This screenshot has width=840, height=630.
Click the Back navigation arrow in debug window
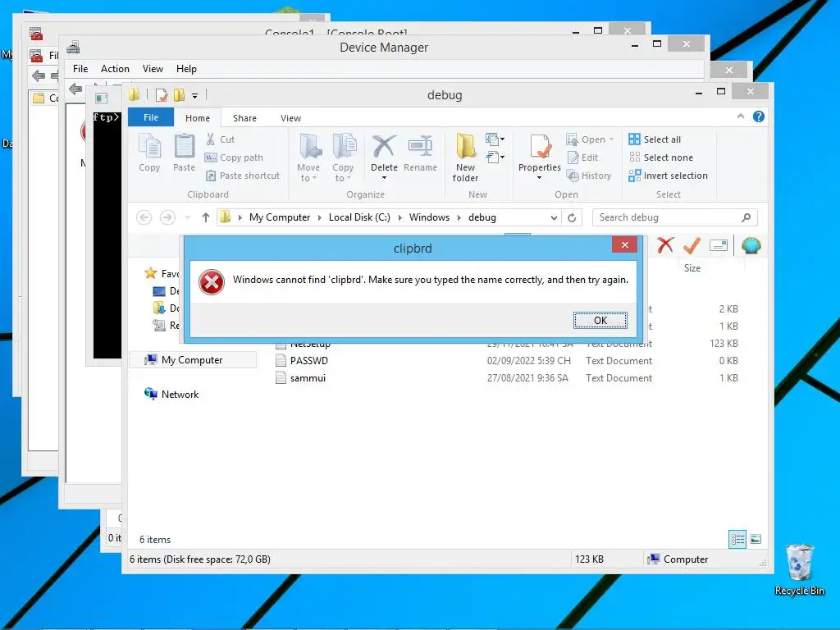(x=144, y=217)
